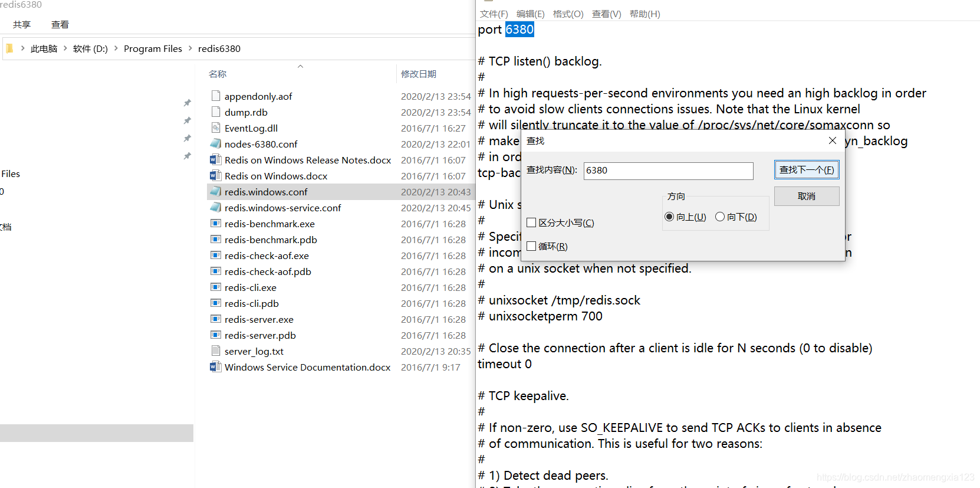The width and height of the screenshot is (980, 488).
Task: Enable the wrap around checkbox (循环)
Action: (531, 246)
